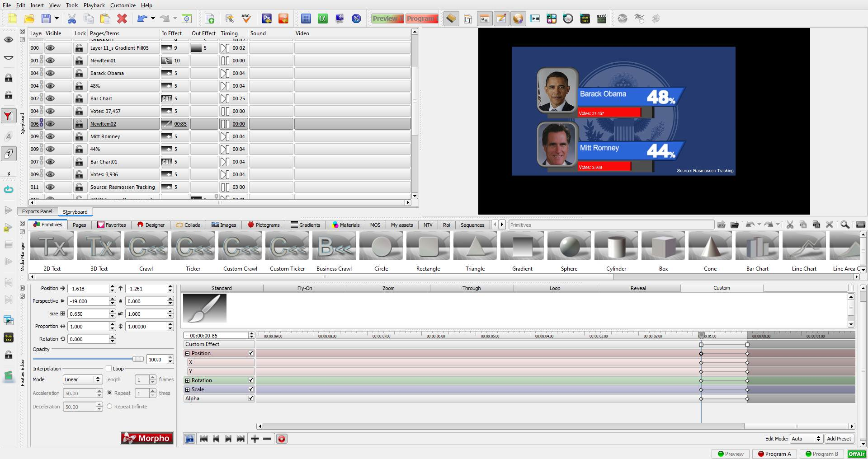Click the timeline playhead marker
Image resolution: width=868 pixels, height=459 pixels.
(x=701, y=335)
